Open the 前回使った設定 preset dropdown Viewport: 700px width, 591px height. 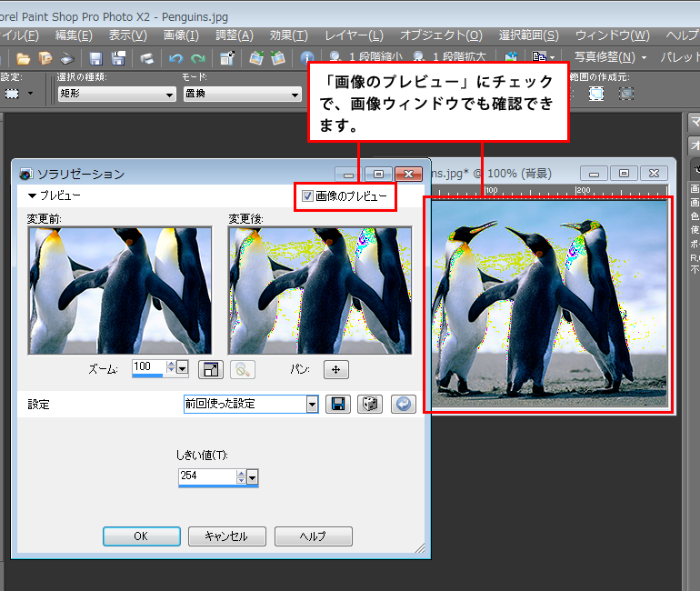312,405
